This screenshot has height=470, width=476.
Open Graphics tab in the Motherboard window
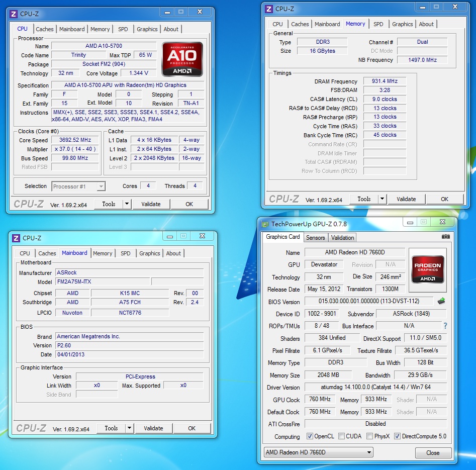pyautogui.click(x=149, y=253)
